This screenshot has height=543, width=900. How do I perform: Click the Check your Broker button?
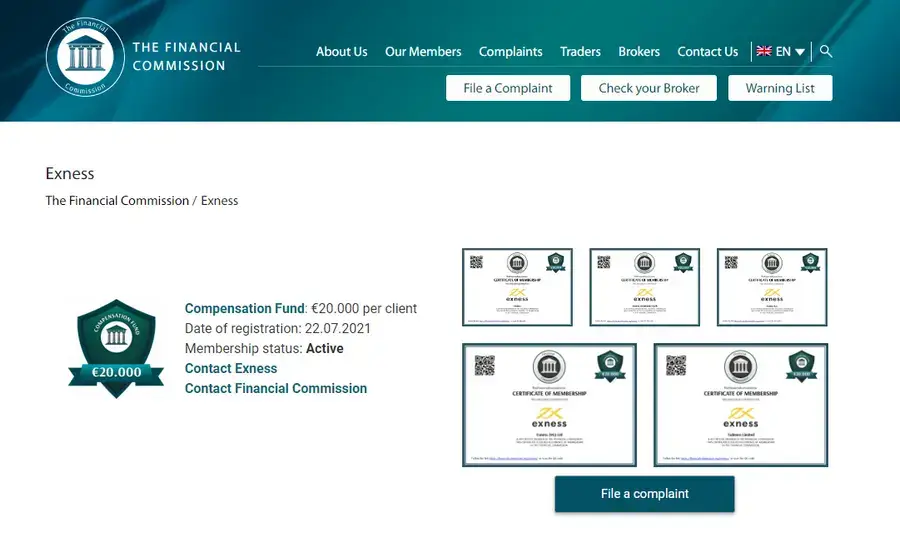click(x=649, y=88)
